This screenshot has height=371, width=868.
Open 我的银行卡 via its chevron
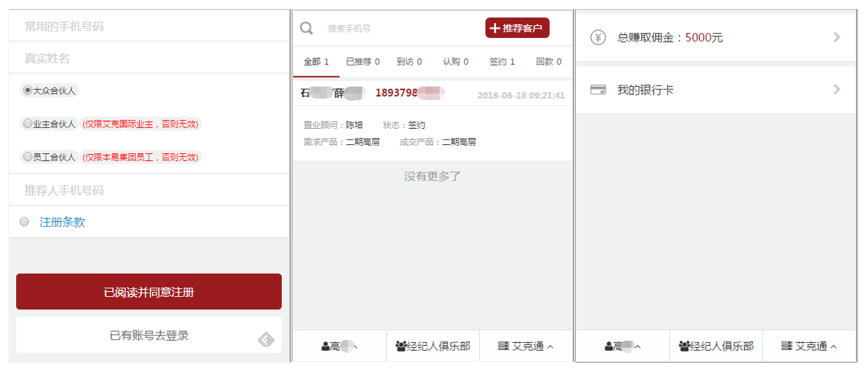pyautogui.click(x=837, y=90)
